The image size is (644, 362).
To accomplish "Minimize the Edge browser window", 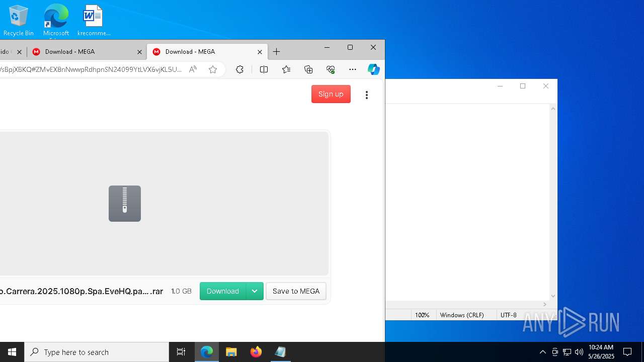I will 327,47.
